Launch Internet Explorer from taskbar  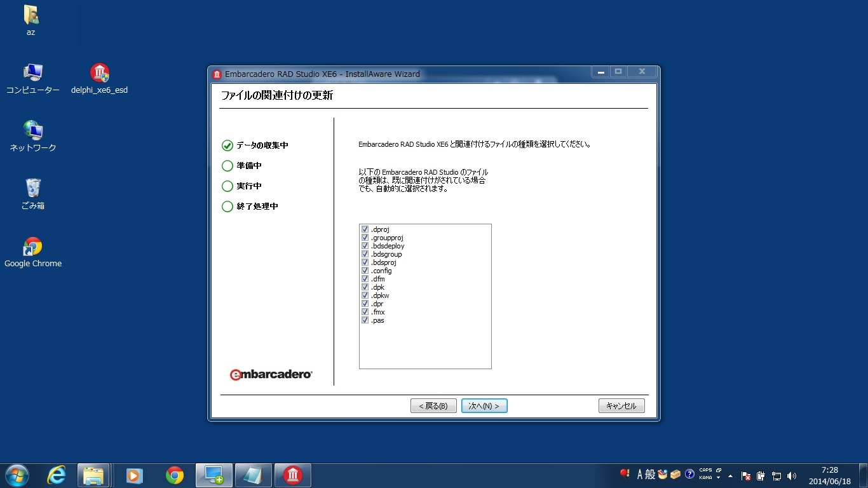coord(57,475)
